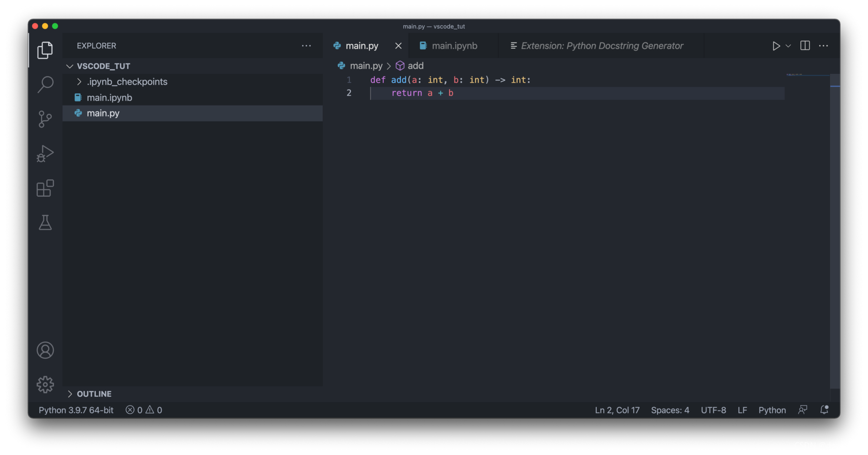Open the Testing flask icon
Viewport: 868px width, 455px height.
45,223
